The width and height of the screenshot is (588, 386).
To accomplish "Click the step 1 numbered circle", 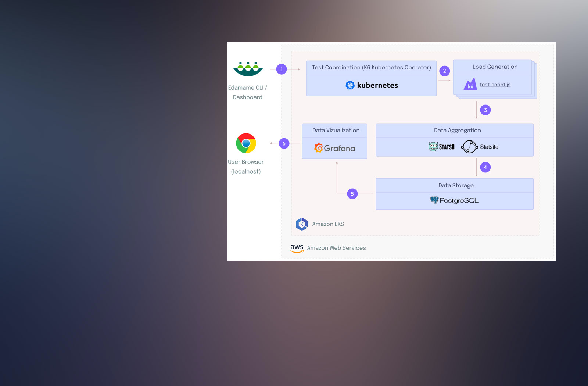I will point(282,69).
